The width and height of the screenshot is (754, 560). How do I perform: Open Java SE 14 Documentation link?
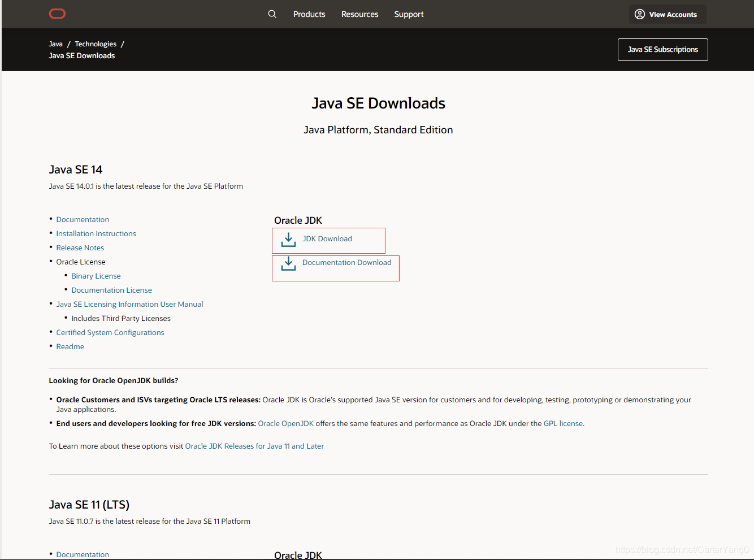[x=83, y=219]
